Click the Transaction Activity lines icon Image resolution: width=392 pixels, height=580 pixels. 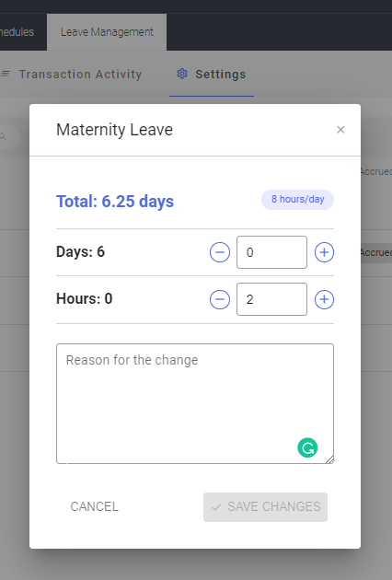point(6,74)
